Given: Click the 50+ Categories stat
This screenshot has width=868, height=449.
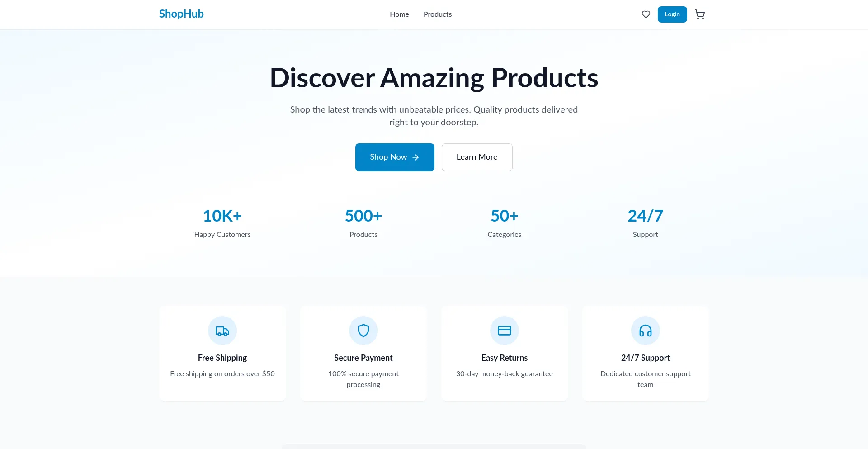Looking at the screenshot, I should pyautogui.click(x=505, y=216).
